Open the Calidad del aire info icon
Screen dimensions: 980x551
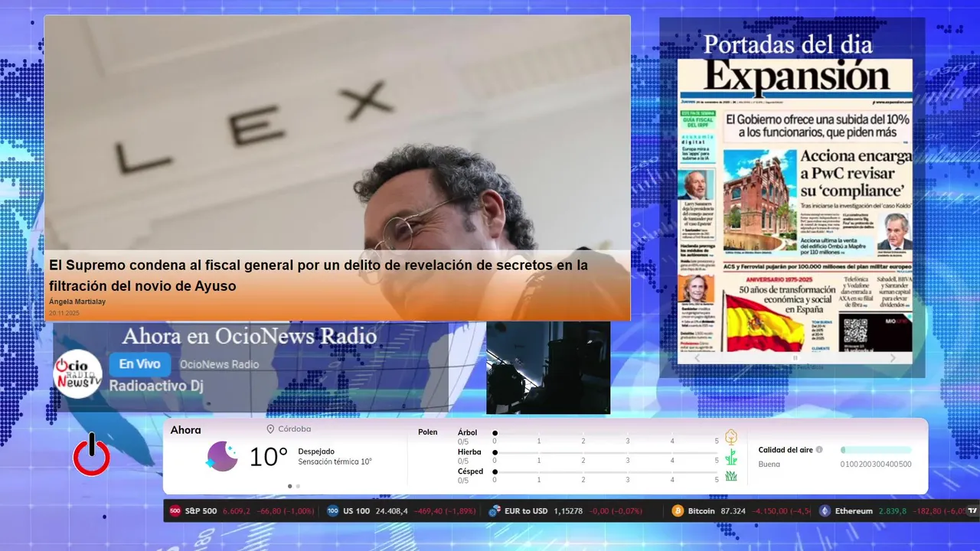819,450
